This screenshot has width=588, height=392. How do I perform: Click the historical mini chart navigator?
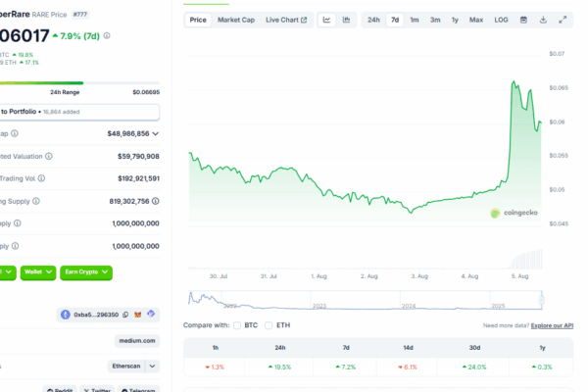pyautogui.click(x=366, y=300)
